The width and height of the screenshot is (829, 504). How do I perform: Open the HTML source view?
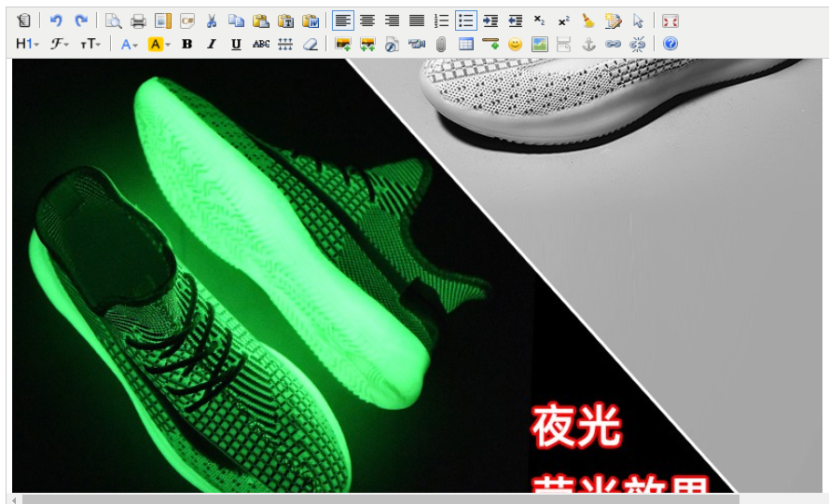coord(23,20)
